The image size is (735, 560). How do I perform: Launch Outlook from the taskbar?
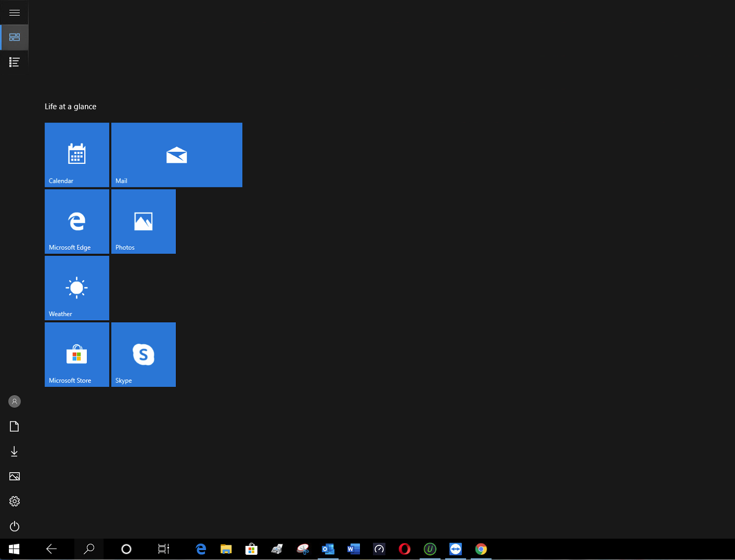328,549
